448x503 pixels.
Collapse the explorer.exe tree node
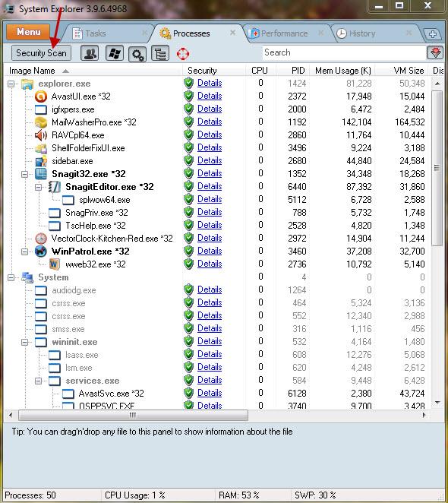point(11,84)
